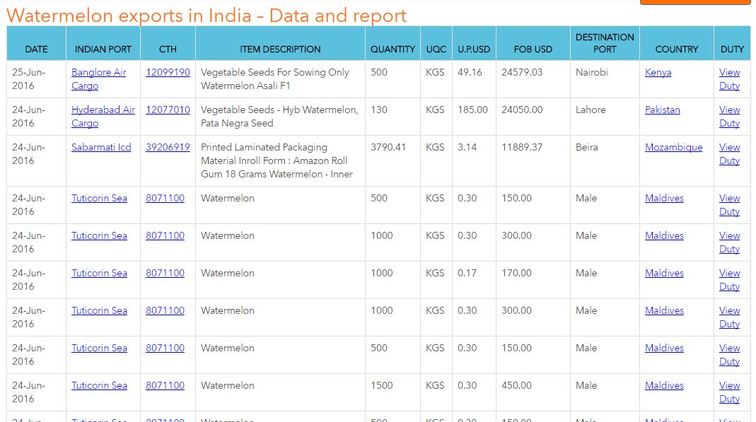Screen dimensions: 756x422
Task: Open the Sabarmati Icd port link
Action: 101,147
